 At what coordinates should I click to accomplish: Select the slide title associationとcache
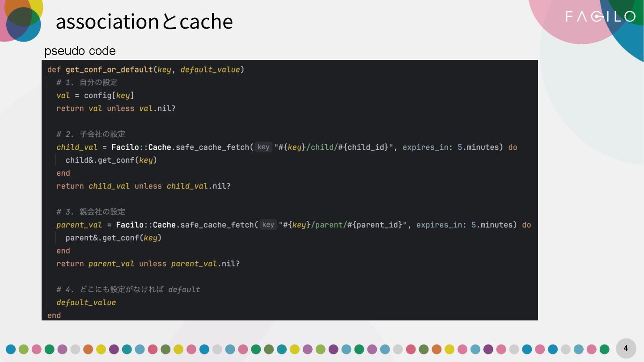pyautogui.click(x=144, y=21)
